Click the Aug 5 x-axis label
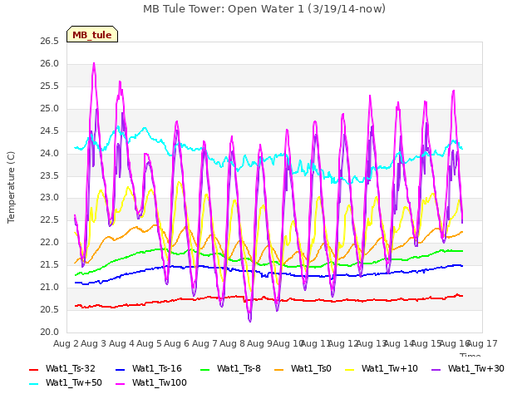Screen dimensions: 532x399 (x=149, y=344)
